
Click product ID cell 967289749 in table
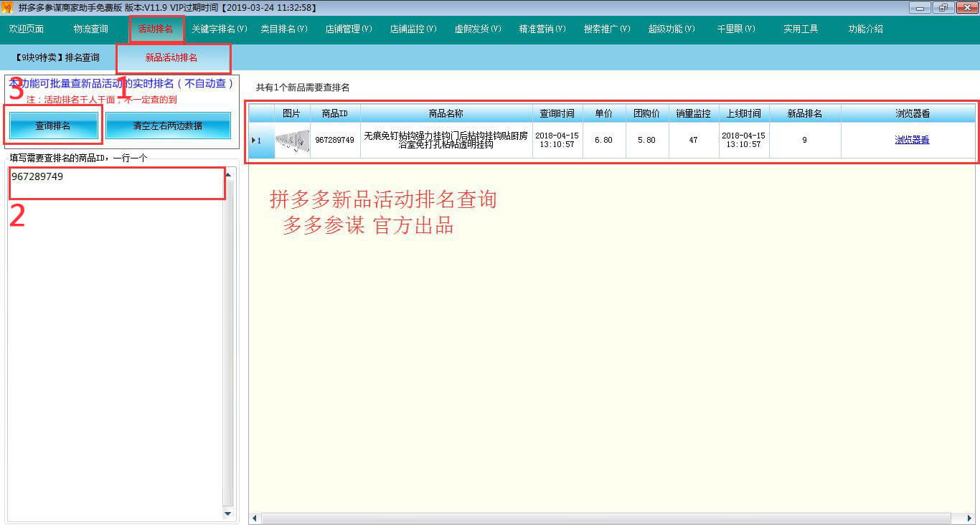335,141
